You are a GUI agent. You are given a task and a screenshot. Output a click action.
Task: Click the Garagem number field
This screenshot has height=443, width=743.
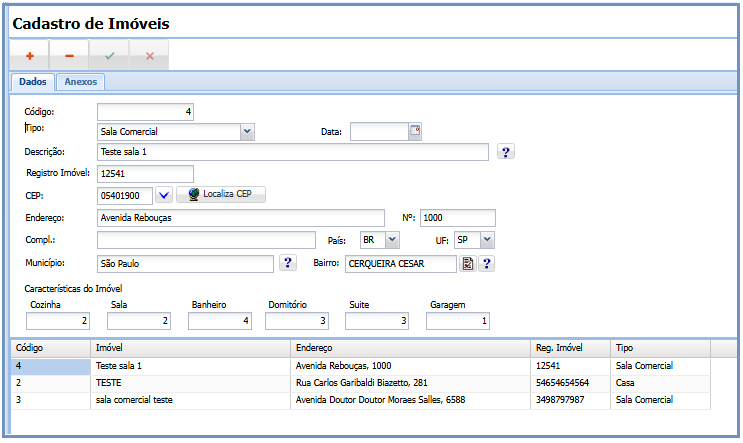(458, 321)
